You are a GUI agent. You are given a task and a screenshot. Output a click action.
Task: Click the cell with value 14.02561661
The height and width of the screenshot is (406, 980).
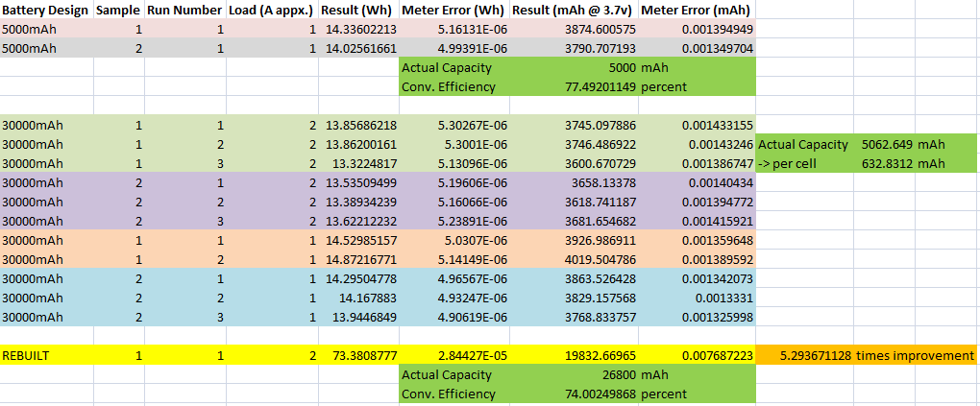coord(358,48)
